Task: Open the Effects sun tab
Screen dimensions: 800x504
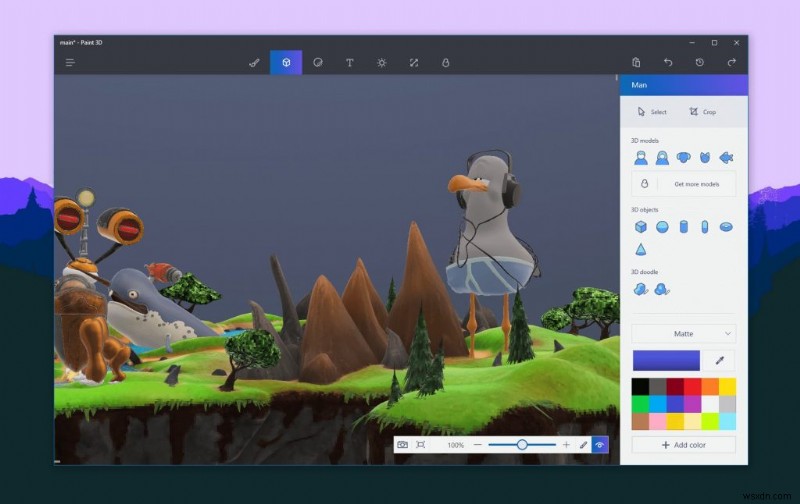Action: [x=382, y=63]
